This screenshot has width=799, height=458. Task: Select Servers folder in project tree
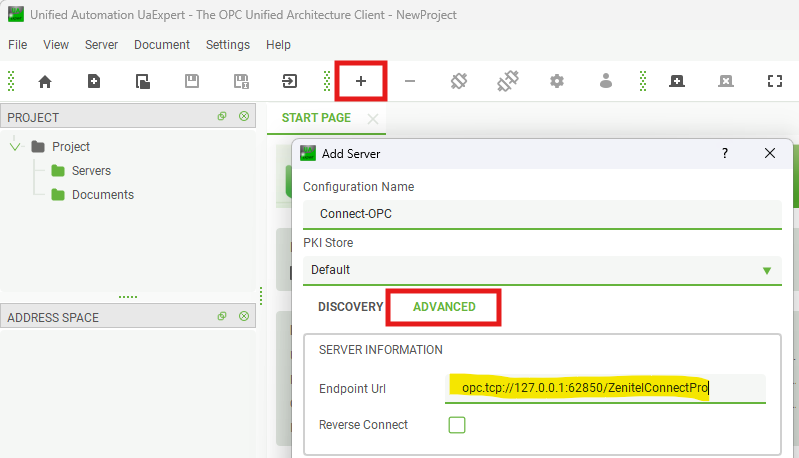point(90,171)
